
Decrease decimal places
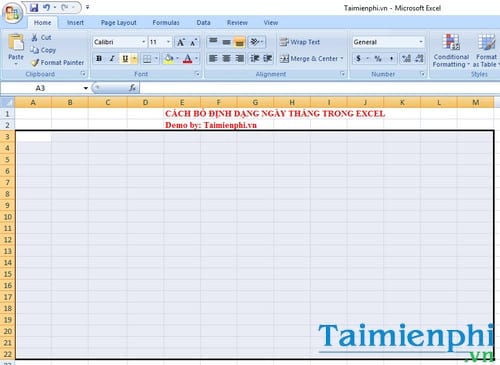pos(419,59)
